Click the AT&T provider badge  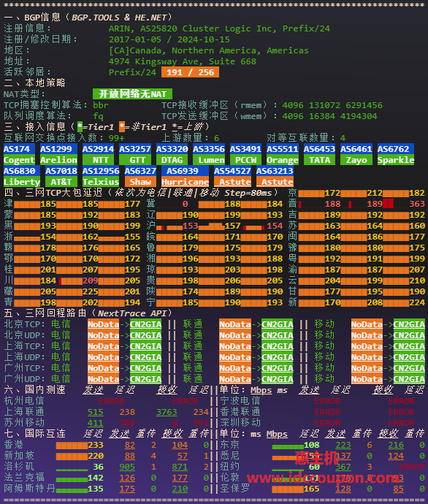pyautogui.click(x=61, y=182)
